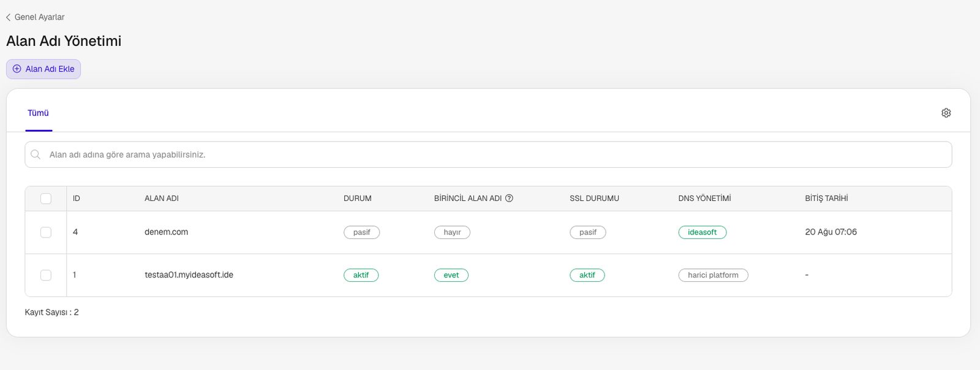The height and width of the screenshot is (370, 980).
Task: Click the search magnifier icon
Action: click(x=36, y=154)
